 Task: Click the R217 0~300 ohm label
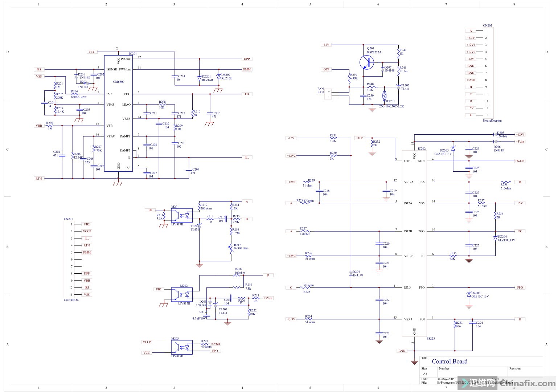click(241, 247)
